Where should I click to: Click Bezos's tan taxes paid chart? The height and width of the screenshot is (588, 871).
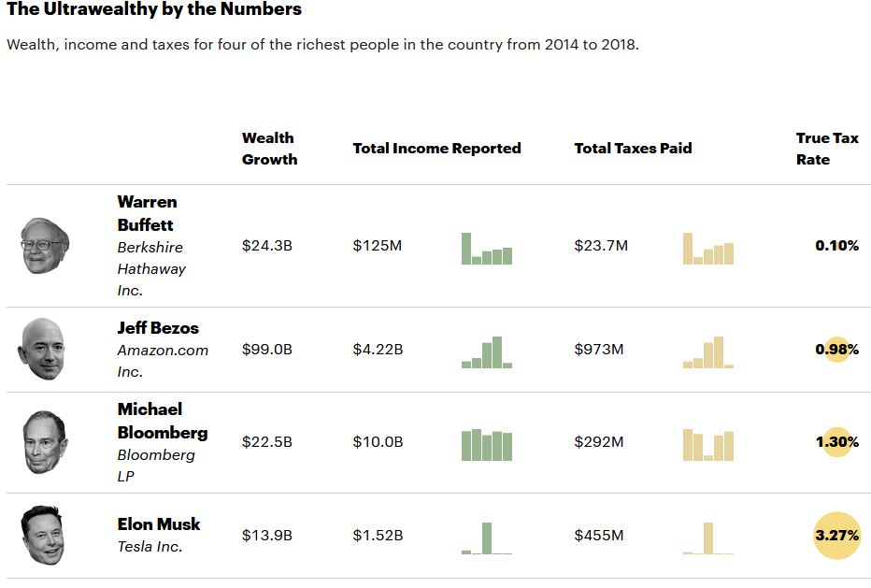coord(707,352)
